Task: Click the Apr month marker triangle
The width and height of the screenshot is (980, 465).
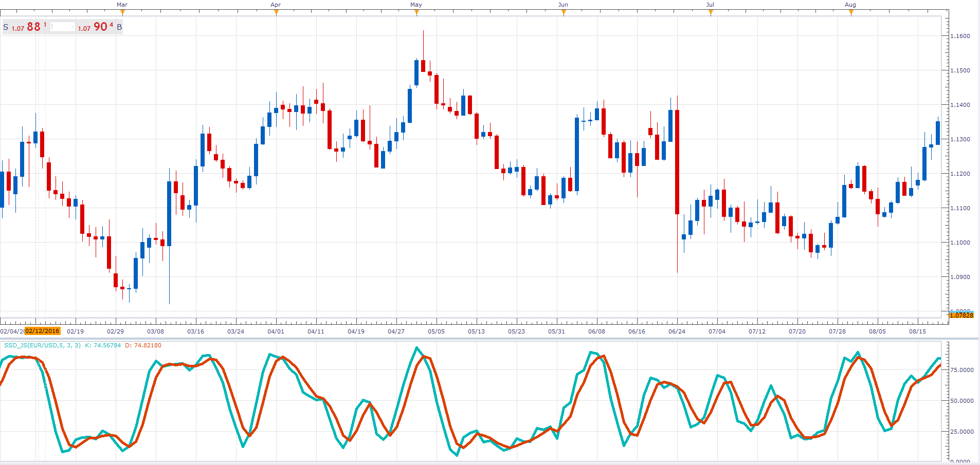Action: click(x=276, y=12)
